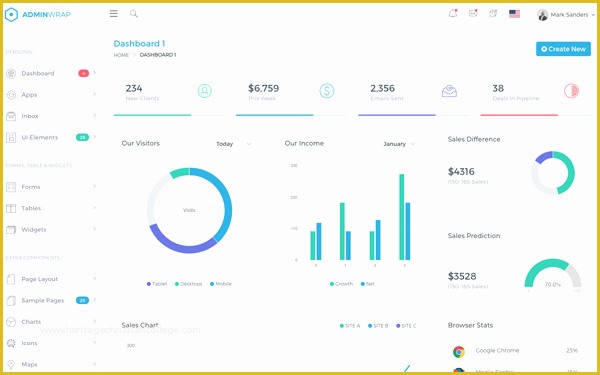The height and width of the screenshot is (375, 600).
Task: Click the box icon beside the flag
Action: [x=493, y=13]
